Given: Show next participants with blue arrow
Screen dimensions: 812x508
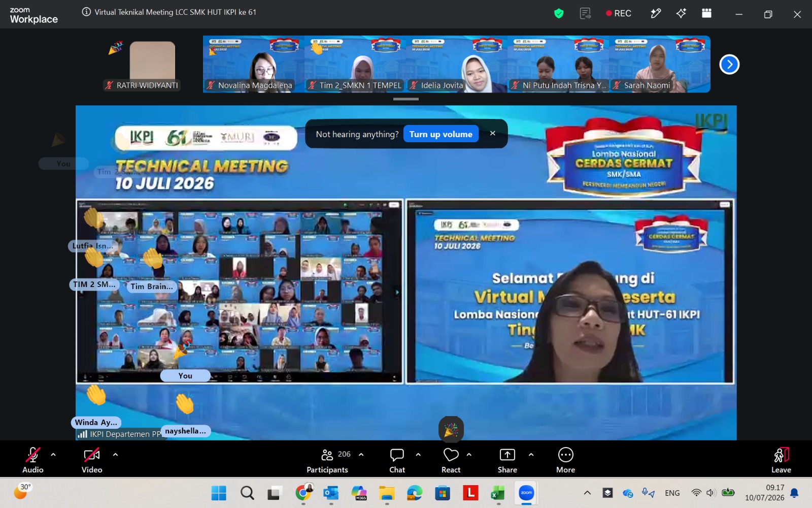Looking at the screenshot, I should (x=729, y=65).
